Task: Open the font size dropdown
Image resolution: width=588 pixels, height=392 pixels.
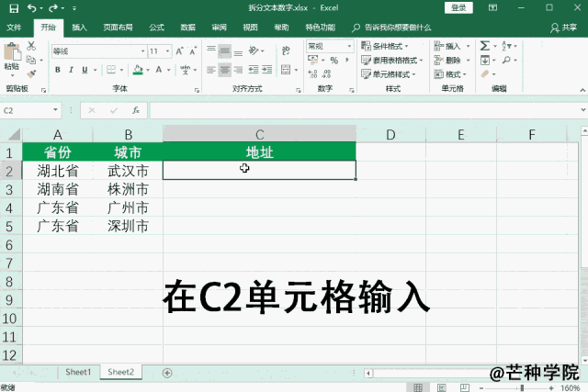Action: [x=168, y=51]
